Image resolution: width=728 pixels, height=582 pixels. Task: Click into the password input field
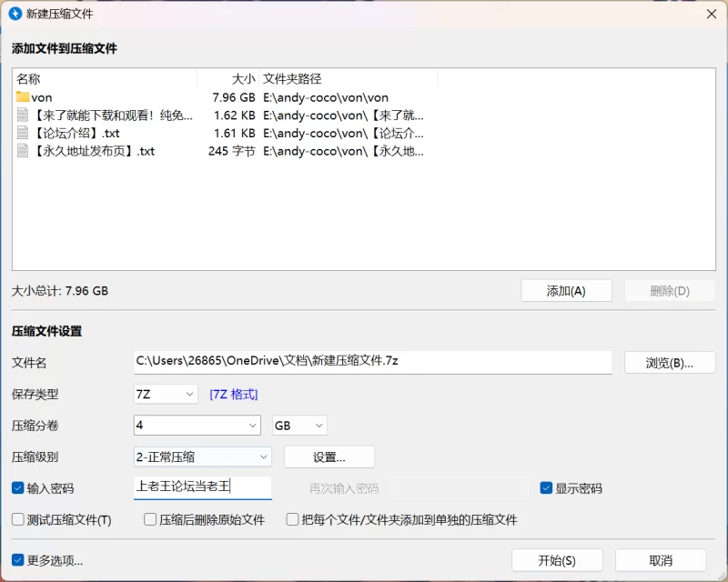point(202,487)
